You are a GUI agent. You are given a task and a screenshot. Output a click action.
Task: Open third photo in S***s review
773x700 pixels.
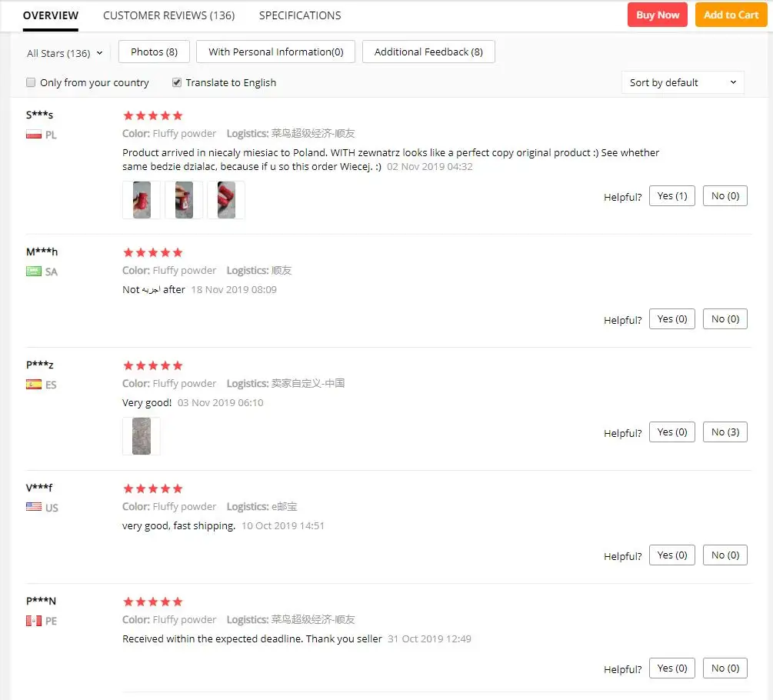[226, 200]
